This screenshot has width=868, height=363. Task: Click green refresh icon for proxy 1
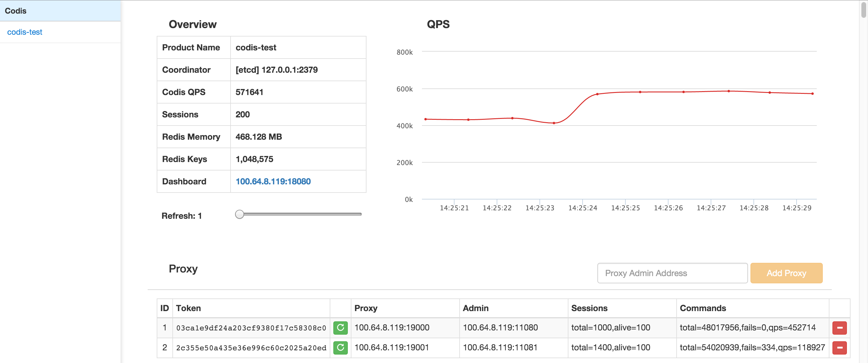[x=340, y=328]
